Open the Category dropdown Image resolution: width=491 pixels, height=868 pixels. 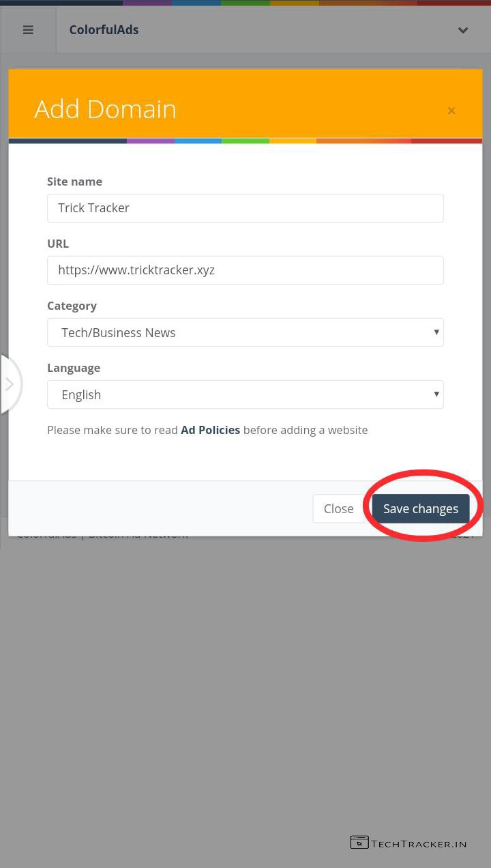[x=245, y=332]
